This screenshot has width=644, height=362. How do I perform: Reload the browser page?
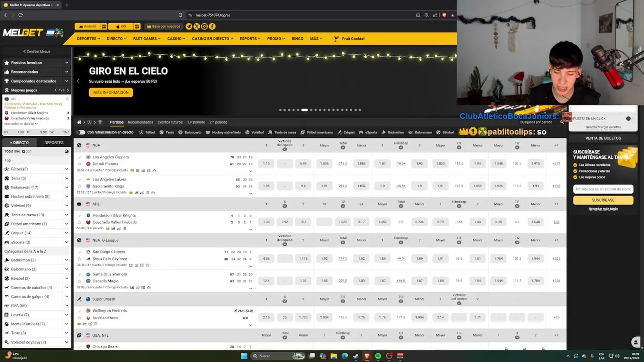(21, 15)
